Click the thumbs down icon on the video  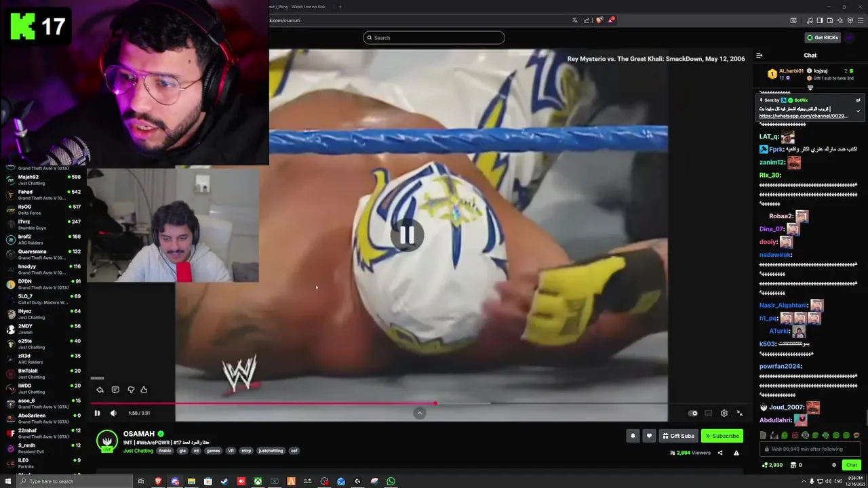click(x=131, y=390)
